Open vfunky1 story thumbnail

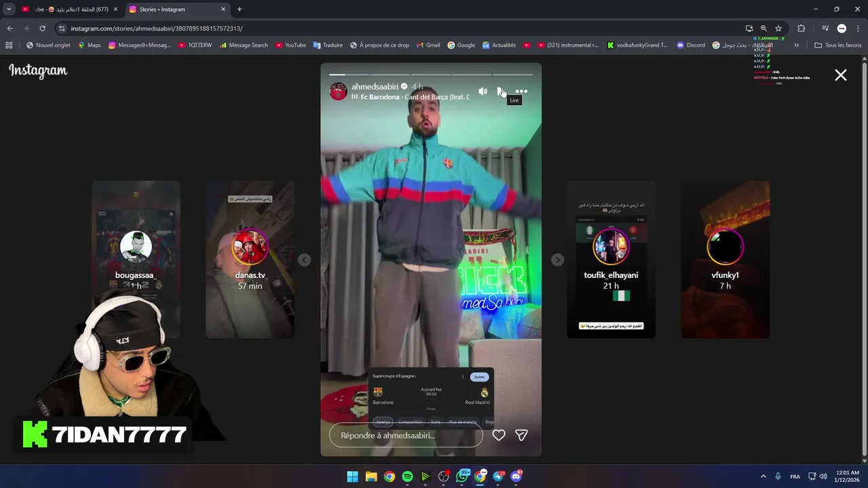(725, 260)
